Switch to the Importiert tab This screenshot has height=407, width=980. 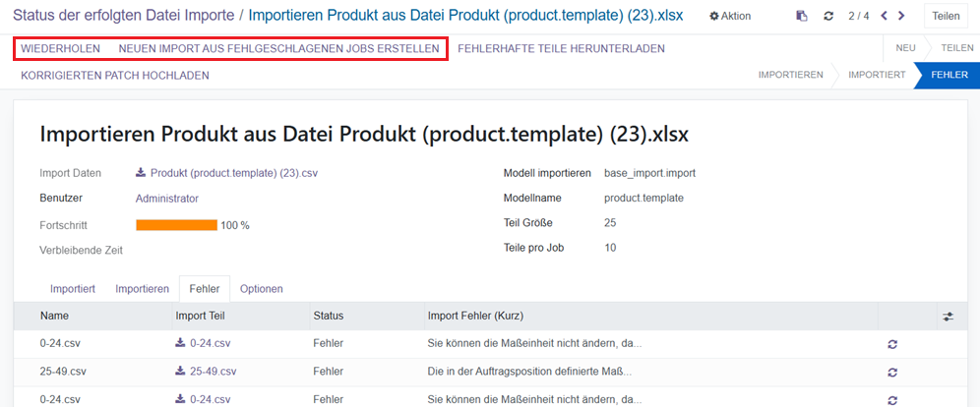coord(73,289)
